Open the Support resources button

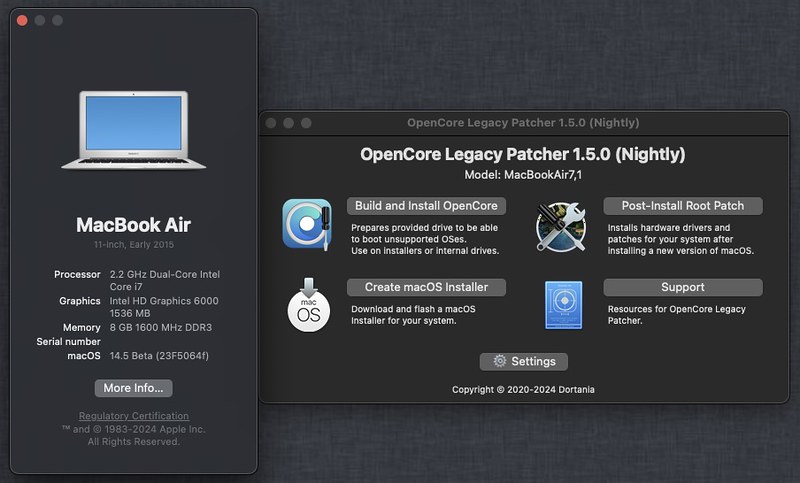[x=683, y=287]
